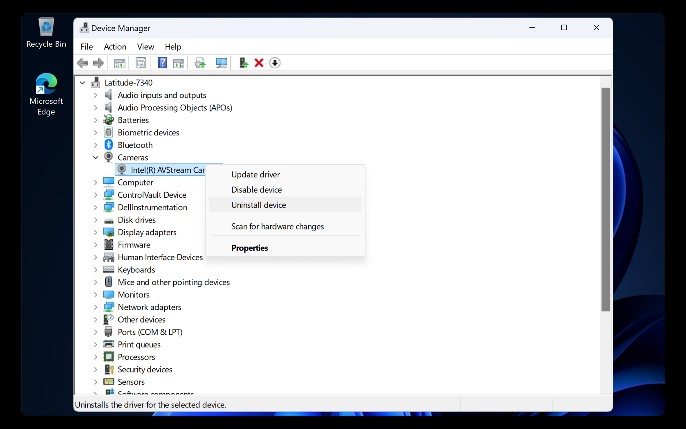Screen dimensions: 686x429
Task: Click the Forward arrow toolbar icon
Action: [x=98, y=63]
